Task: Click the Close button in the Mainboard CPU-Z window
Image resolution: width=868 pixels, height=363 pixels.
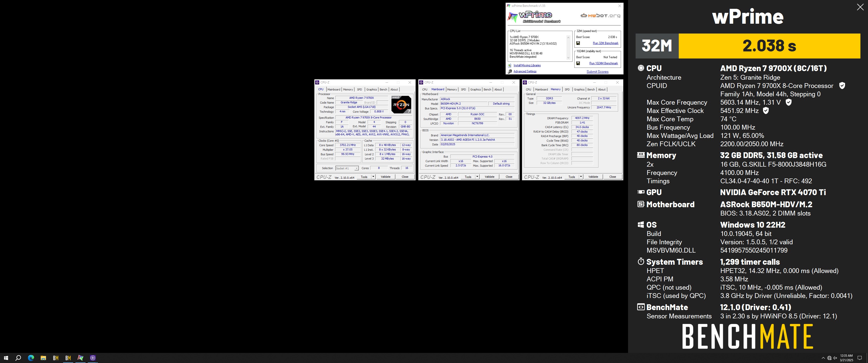Action: (x=509, y=176)
